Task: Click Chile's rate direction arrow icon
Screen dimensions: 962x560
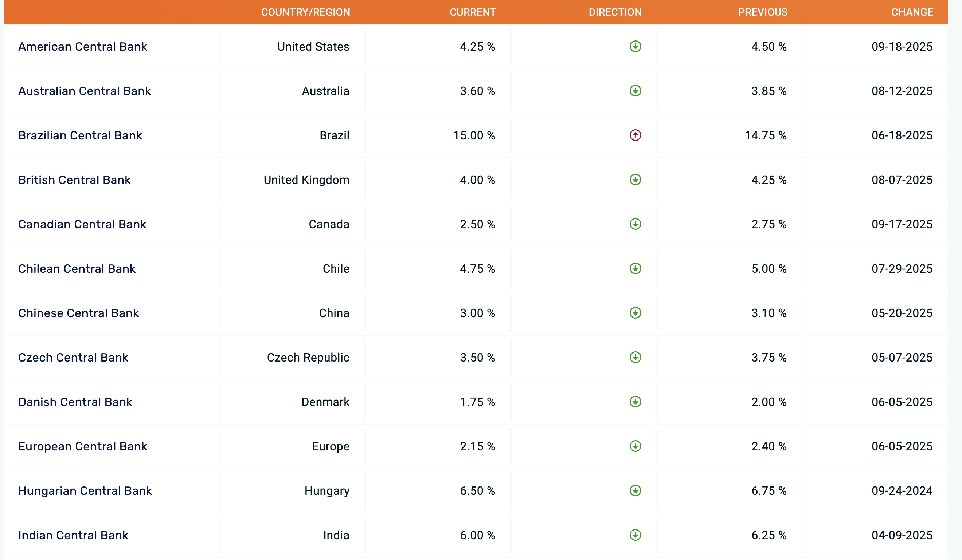Action: [635, 269]
